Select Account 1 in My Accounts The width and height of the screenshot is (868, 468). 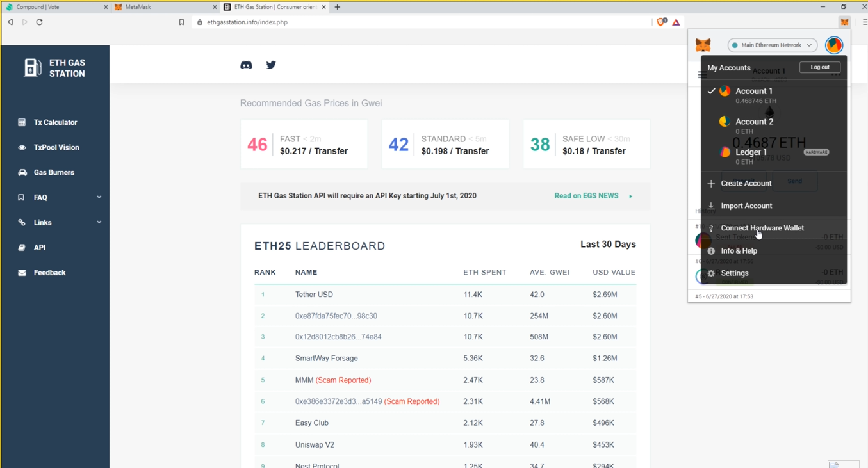(x=774, y=95)
